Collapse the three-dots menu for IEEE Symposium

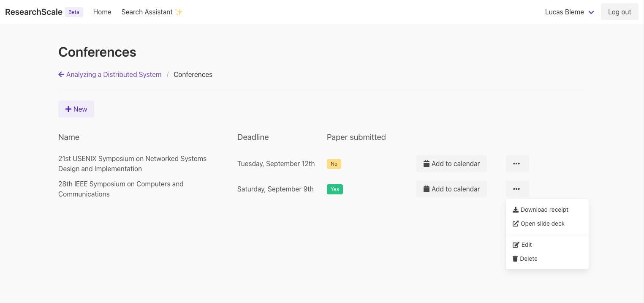517,189
